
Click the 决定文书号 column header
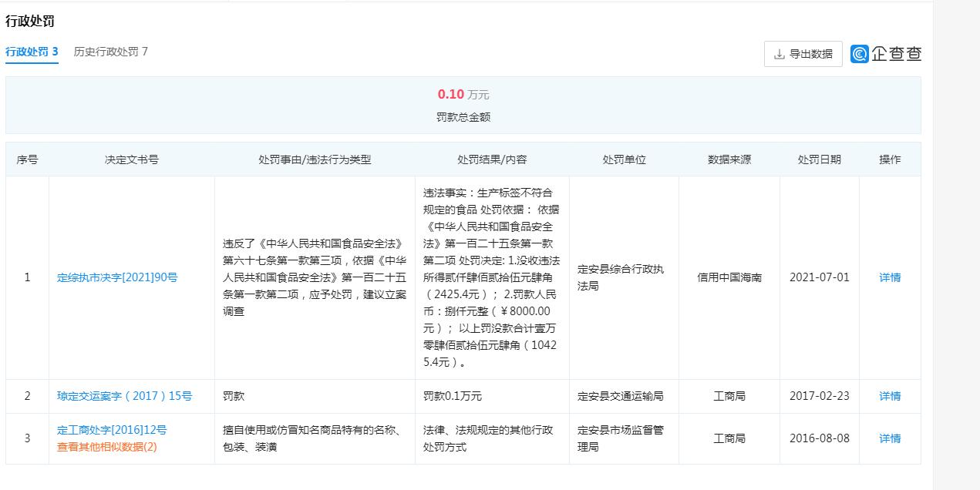coord(131,159)
